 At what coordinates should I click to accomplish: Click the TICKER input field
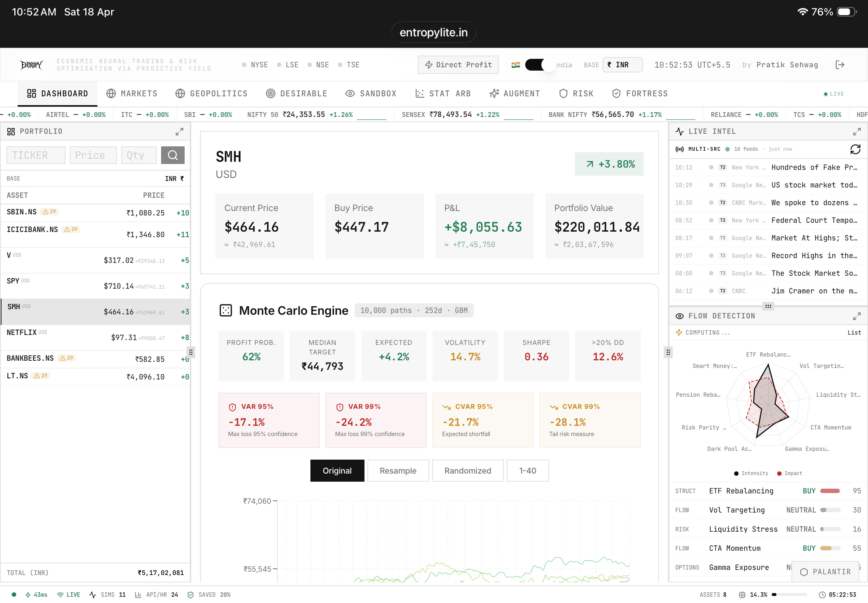point(36,155)
